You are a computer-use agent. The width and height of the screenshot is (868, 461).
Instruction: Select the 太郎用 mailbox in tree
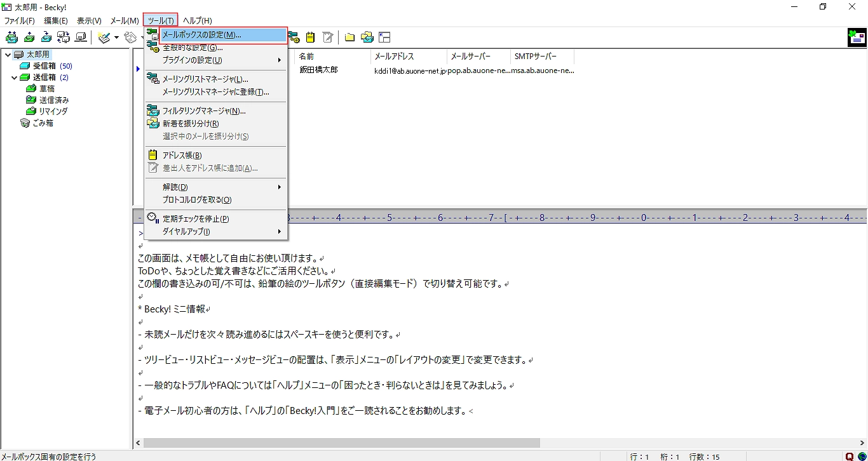pos(37,55)
